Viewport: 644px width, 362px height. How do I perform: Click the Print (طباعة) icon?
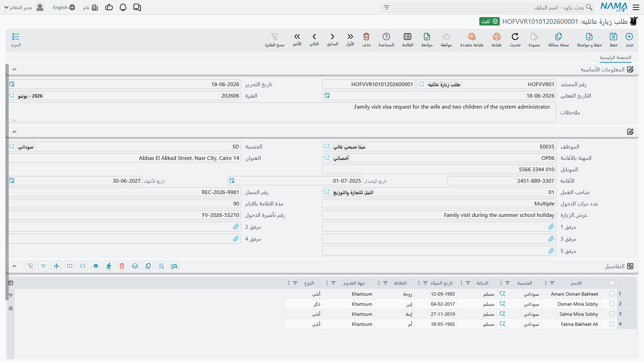click(x=496, y=37)
